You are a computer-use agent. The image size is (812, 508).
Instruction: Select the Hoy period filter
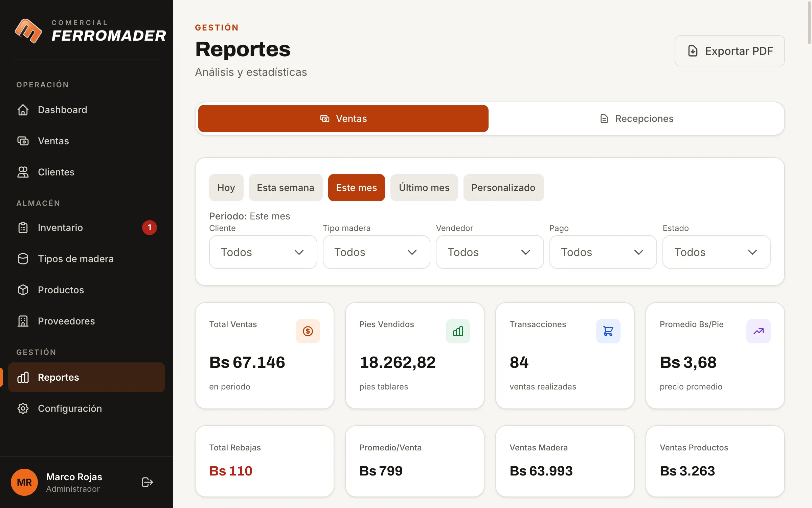pos(226,188)
